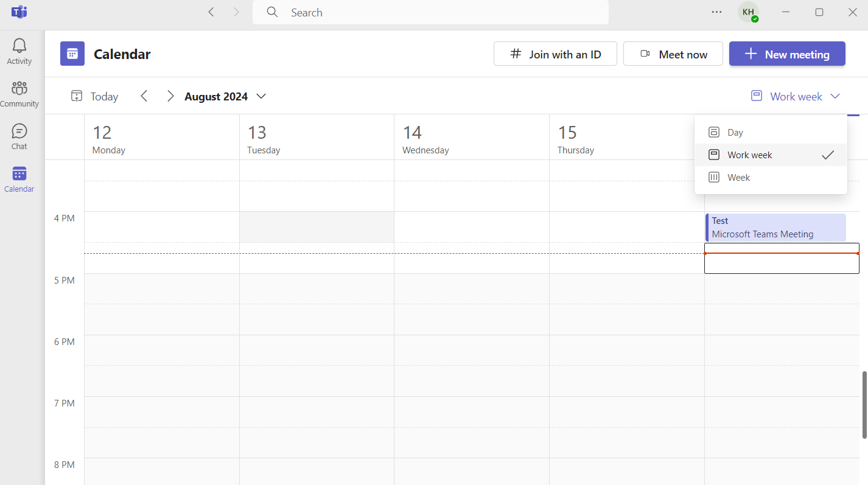Open the Settings and more ellipsis
The image size is (868, 485).
point(716,12)
